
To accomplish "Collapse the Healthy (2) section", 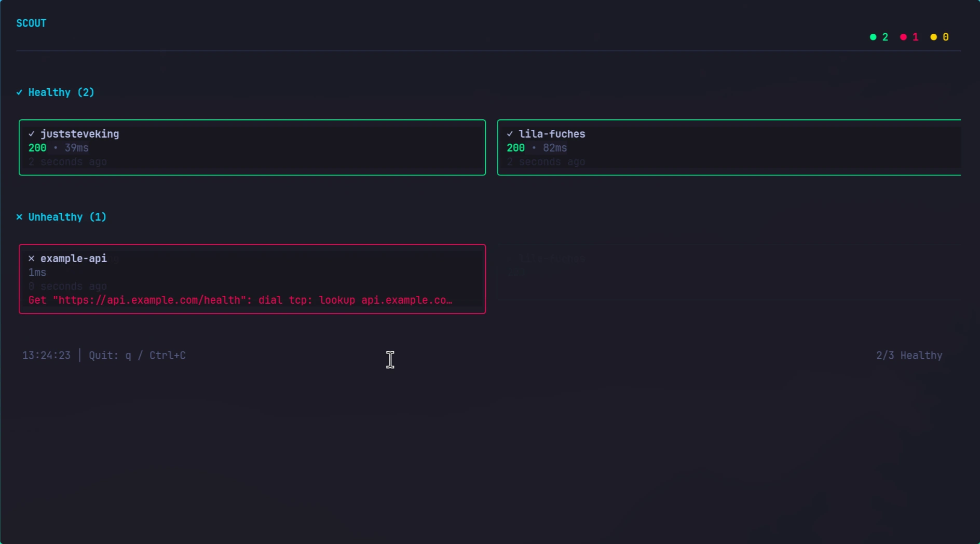I will (x=61, y=92).
